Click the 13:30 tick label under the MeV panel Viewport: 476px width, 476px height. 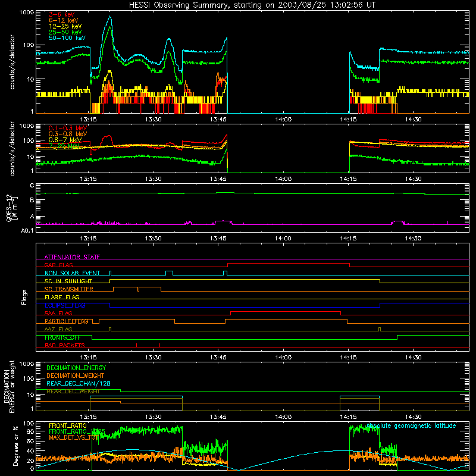tap(154, 179)
